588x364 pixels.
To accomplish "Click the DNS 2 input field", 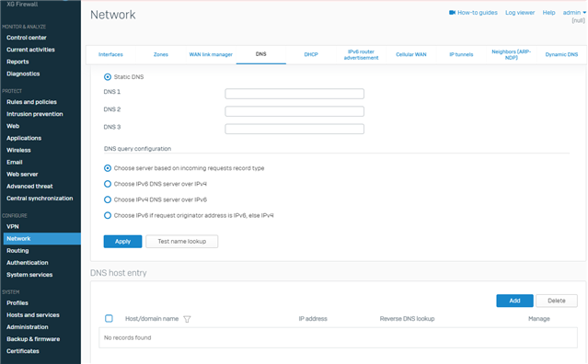I will pos(294,111).
